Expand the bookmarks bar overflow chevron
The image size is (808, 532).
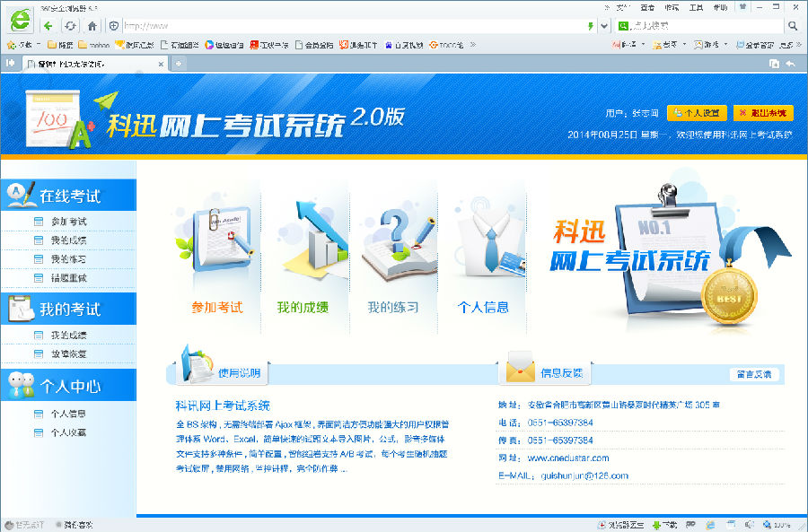coord(472,45)
